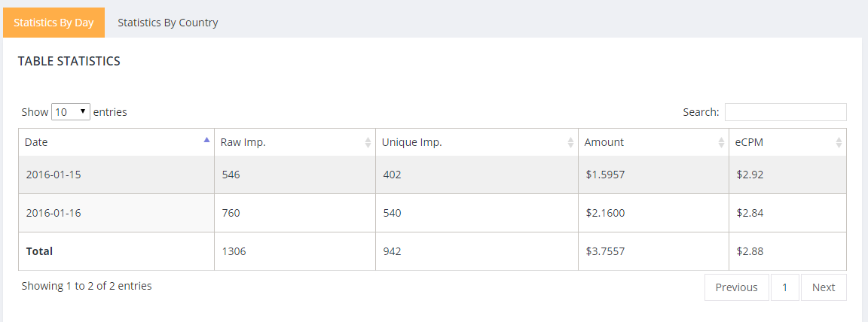The image size is (868, 322).
Task: Select the 2016-01-15 date row cell
Action: 53,175
